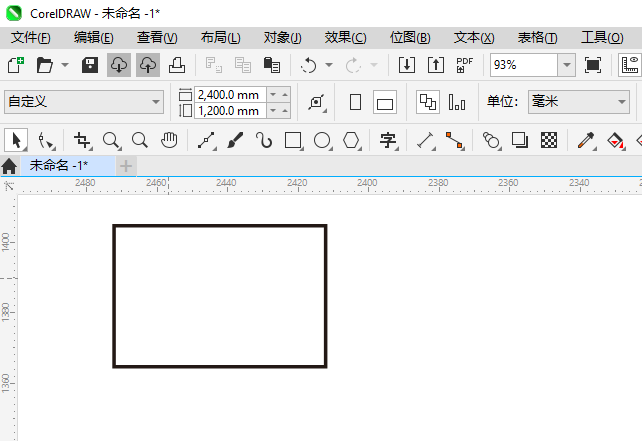Open the 布局(L) menu

pyautogui.click(x=221, y=38)
